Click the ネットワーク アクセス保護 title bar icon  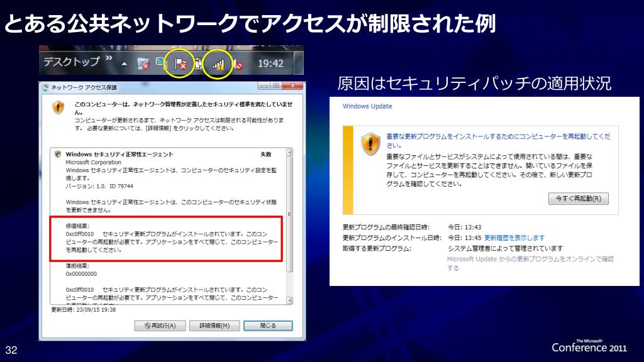pos(45,87)
